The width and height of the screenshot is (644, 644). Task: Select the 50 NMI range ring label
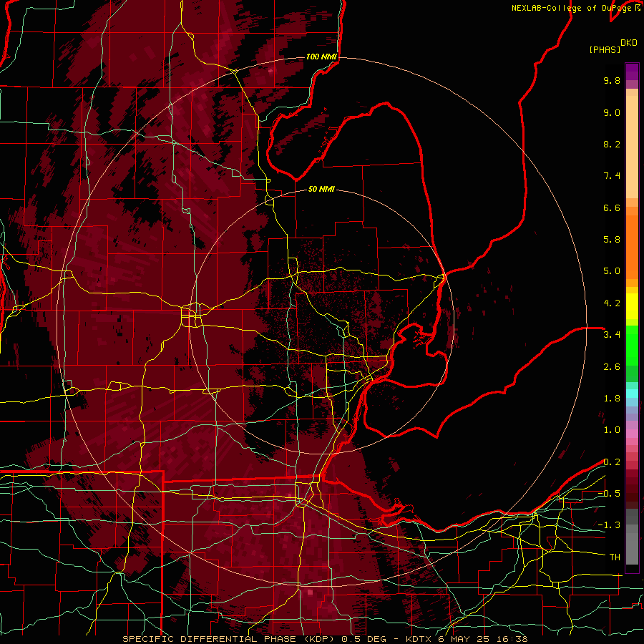pyautogui.click(x=321, y=189)
